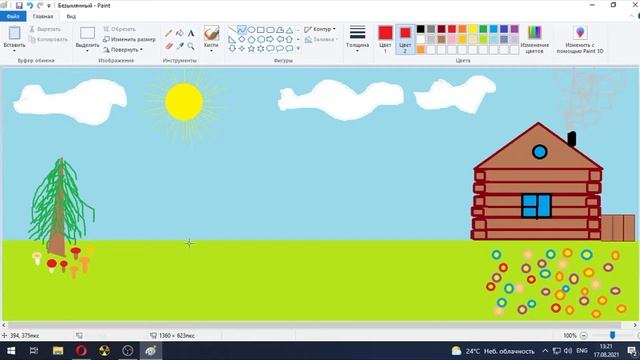640x360 pixels.
Task: Choose the Six-point star shape
Action: tap(260, 49)
